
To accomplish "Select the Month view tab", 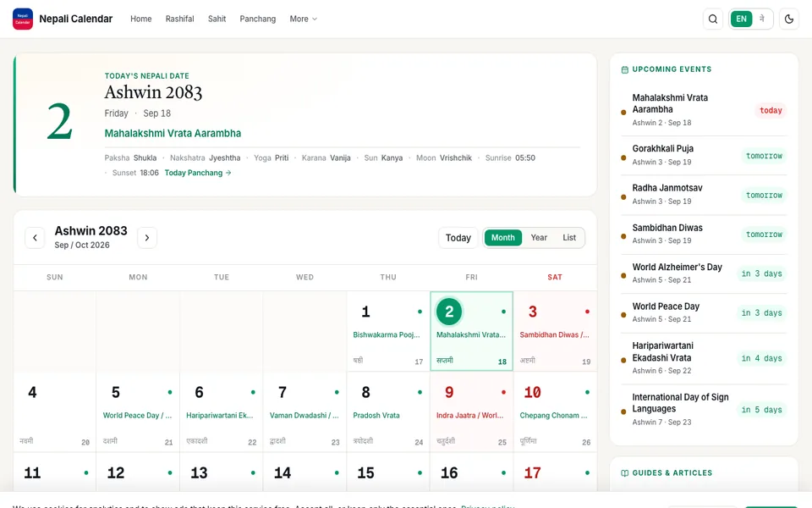I will tap(502, 238).
